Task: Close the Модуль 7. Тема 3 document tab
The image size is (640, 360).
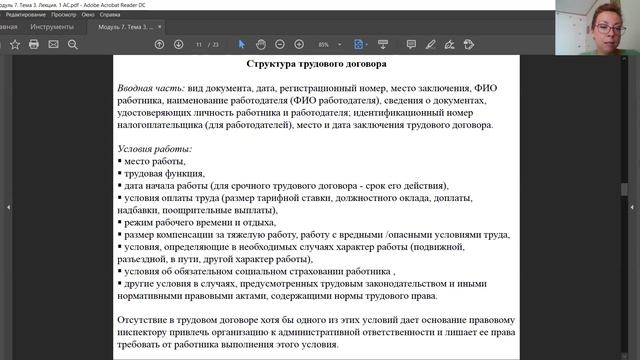Action: [x=160, y=27]
